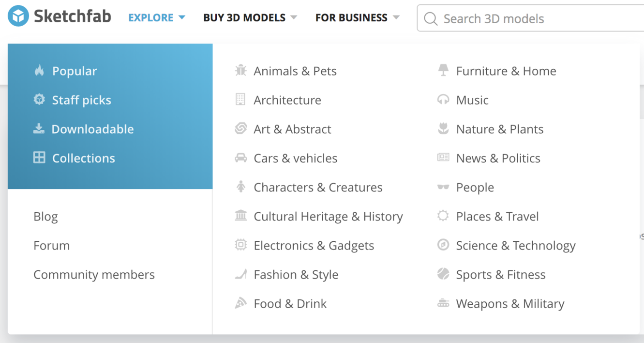Choose the Characters & Creatures category
The width and height of the screenshot is (644, 343).
[x=318, y=187]
